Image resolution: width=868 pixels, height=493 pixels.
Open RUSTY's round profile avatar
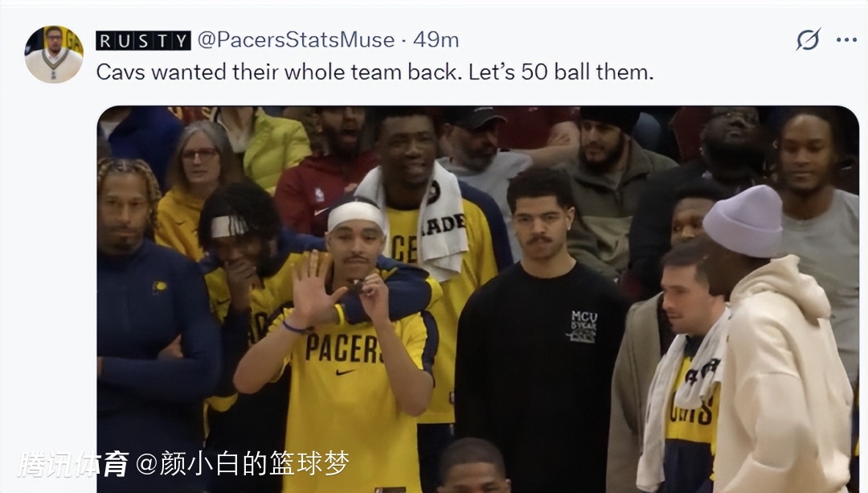coord(54,54)
